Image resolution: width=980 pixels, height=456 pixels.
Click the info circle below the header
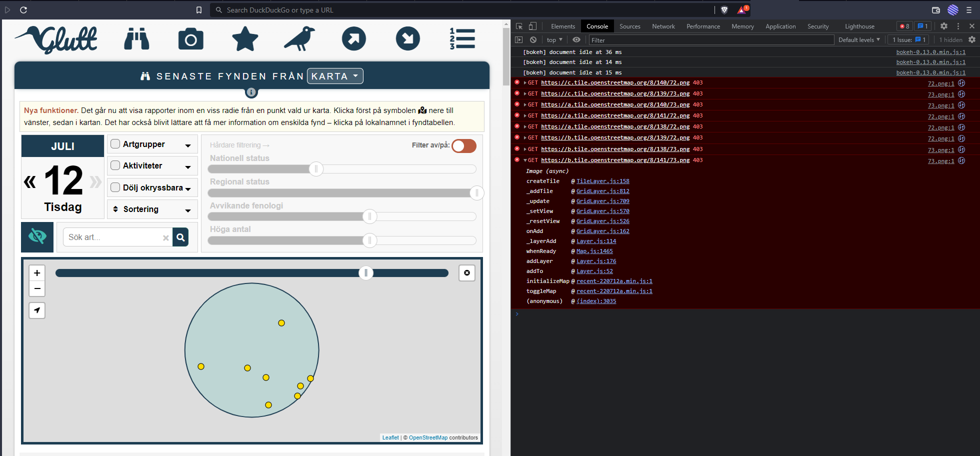(x=251, y=92)
